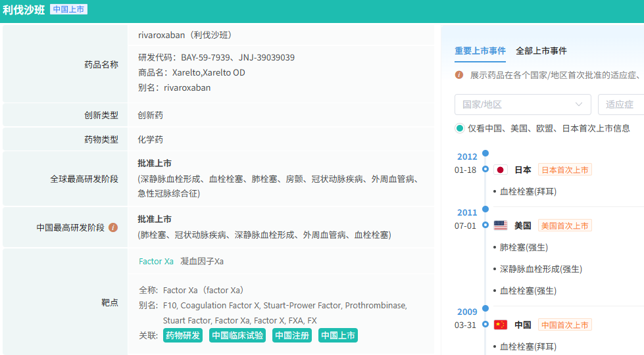This screenshot has width=644, height=355.
Task: Click the orange info icon before 展示药品 text
Action: click(x=459, y=75)
